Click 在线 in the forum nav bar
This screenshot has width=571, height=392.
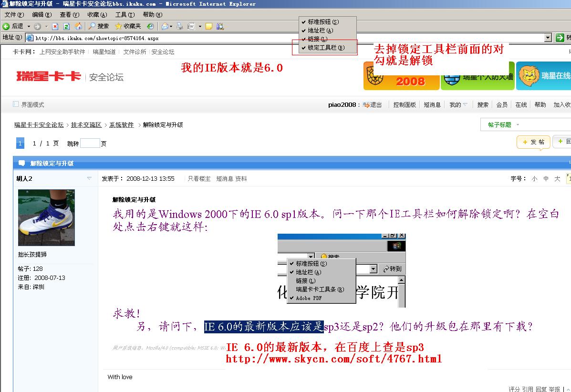point(521,105)
